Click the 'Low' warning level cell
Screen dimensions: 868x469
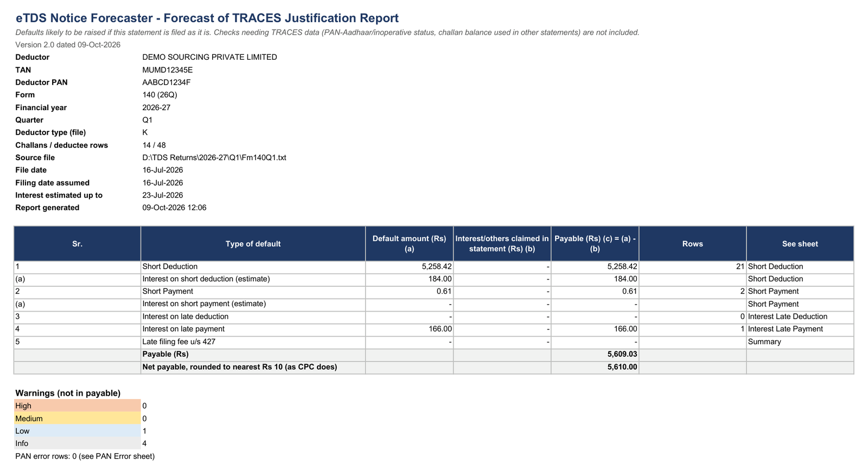[x=77, y=431]
